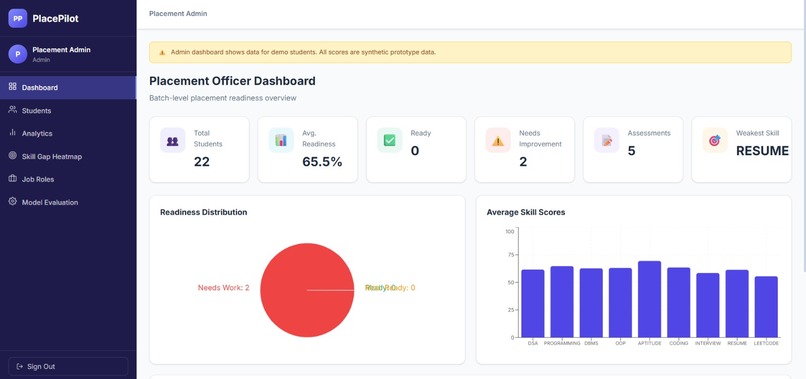Click Placement Admin breadcrumb in top bar
The height and width of the screenshot is (379, 806).
pyautogui.click(x=178, y=13)
